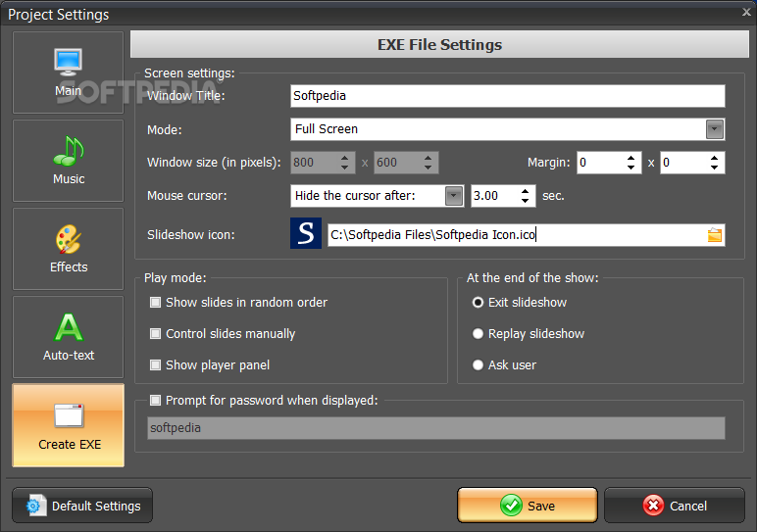Screen dimensions: 757x532
Task: Click the Default Settings button
Action: [82, 506]
